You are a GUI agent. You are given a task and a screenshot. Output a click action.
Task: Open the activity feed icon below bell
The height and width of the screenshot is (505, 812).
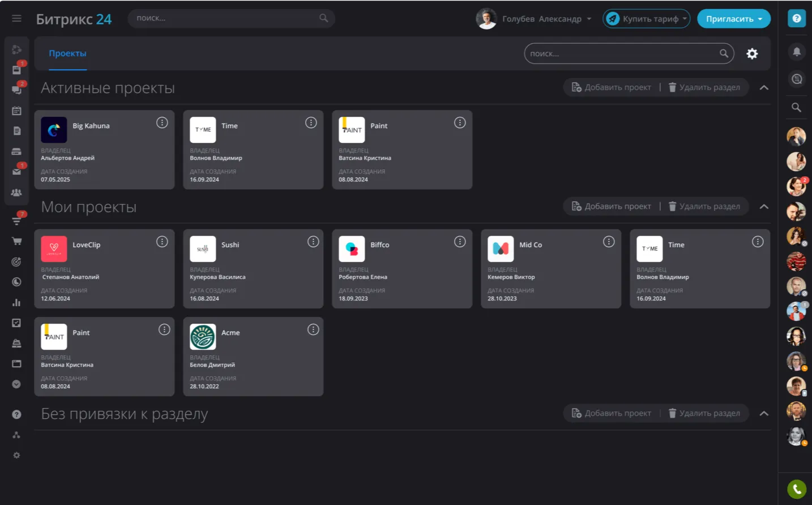tap(797, 79)
